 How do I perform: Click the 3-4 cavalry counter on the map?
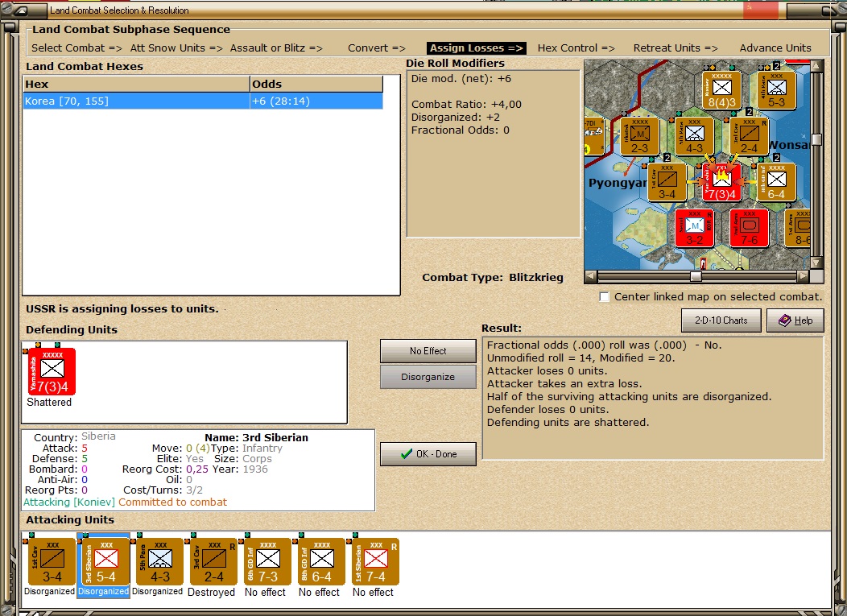(667, 182)
